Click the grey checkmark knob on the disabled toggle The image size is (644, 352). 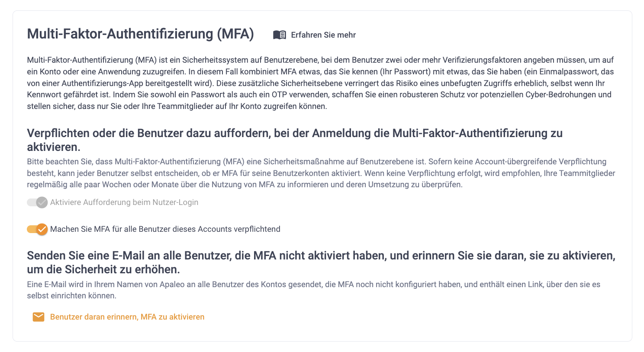pos(42,202)
